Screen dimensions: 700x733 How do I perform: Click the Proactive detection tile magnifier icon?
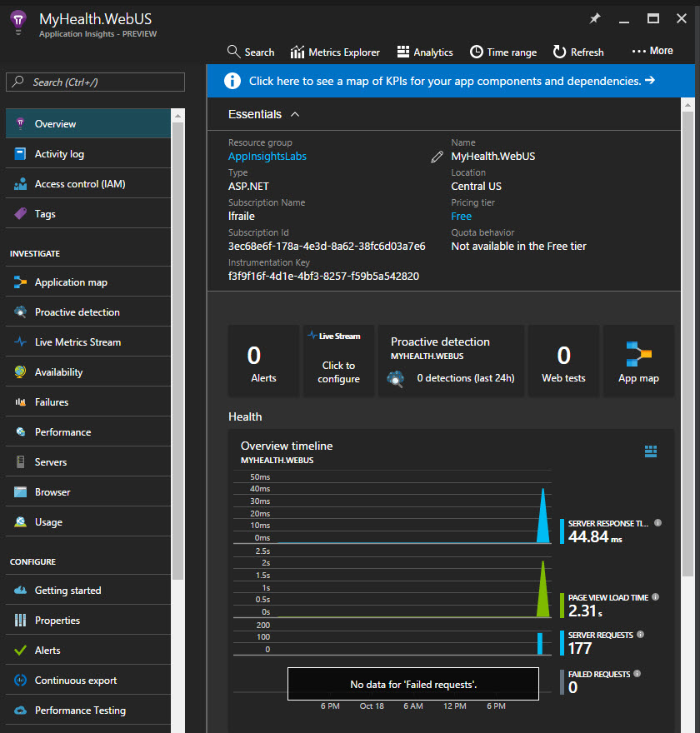[396, 378]
